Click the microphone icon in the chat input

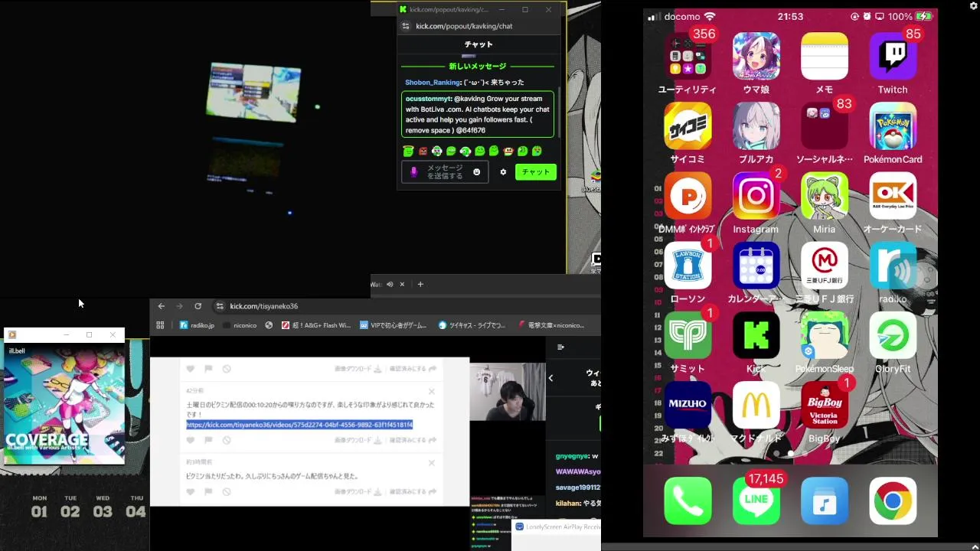414,172
